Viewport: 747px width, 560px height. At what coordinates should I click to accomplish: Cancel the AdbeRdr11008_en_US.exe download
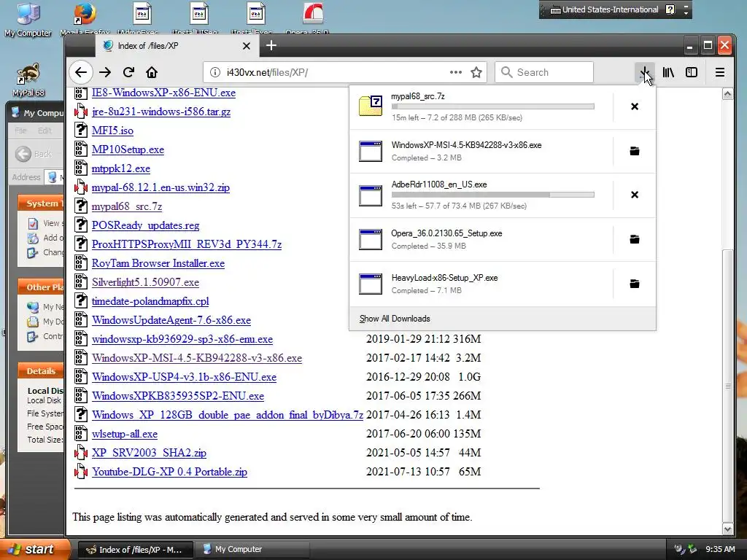[634, 195]
